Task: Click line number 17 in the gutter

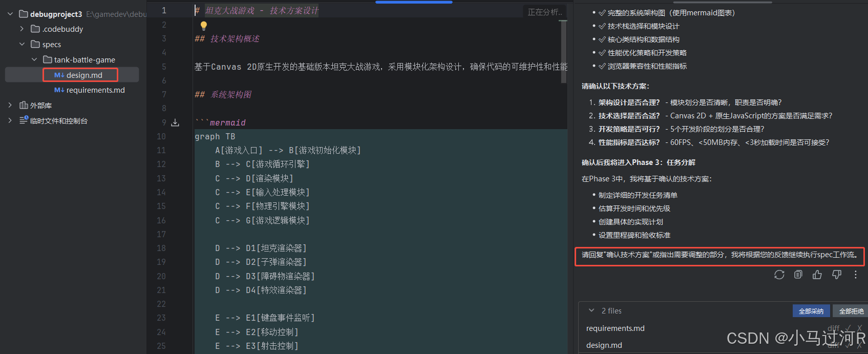Action: click(161, 234)
